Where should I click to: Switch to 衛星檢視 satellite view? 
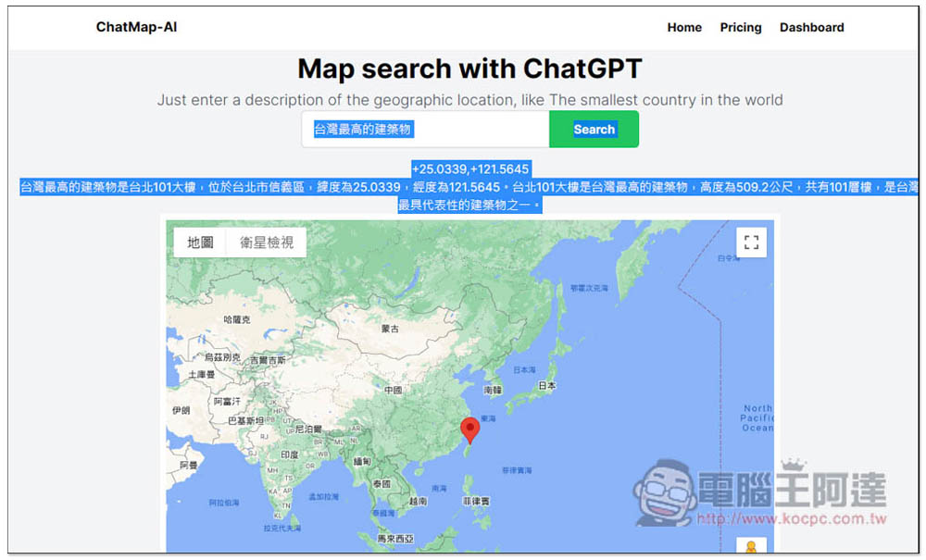coord(265,242)
